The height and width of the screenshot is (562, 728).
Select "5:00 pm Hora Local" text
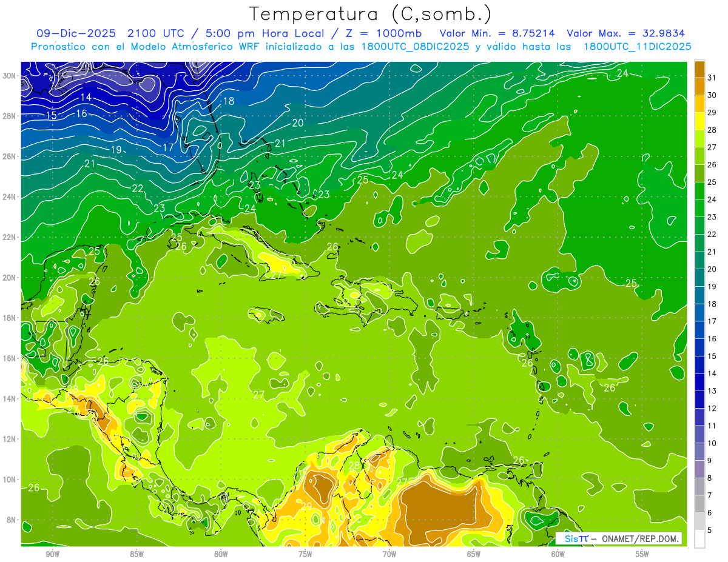pos(265,33)
